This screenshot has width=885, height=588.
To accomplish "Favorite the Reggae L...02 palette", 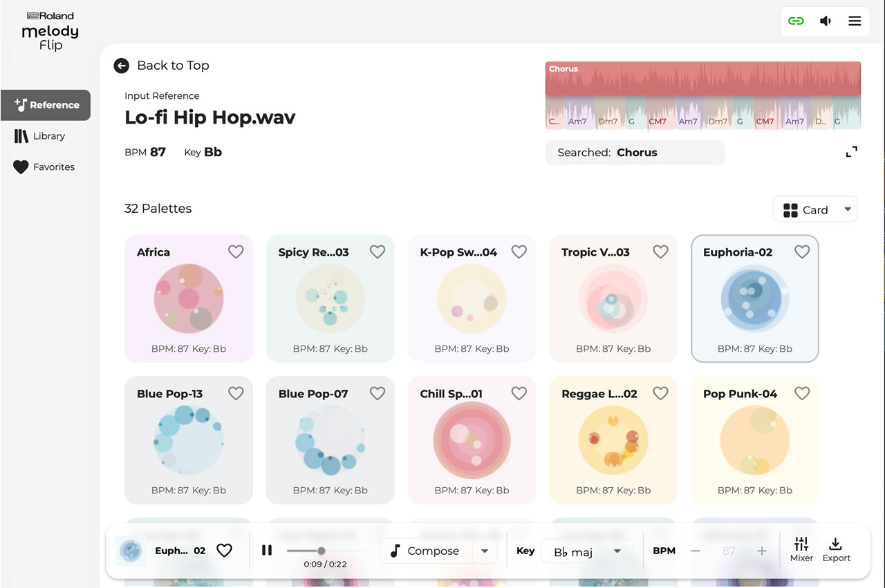I will click(x=661, y=394).
